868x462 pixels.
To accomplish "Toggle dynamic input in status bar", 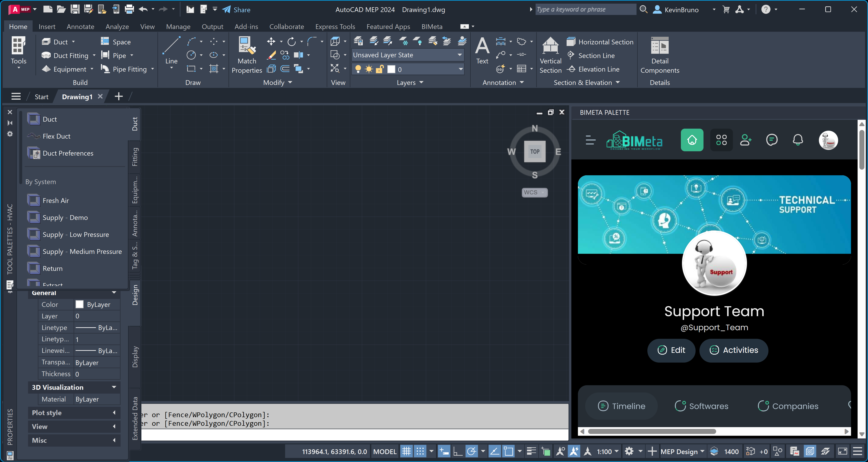I will (x=444, y=451).
